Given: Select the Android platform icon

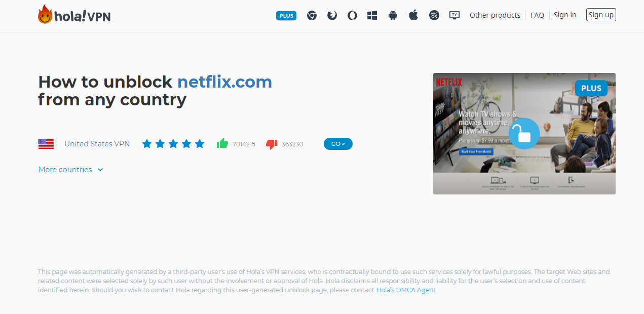Looking at the screenshot, I should [x=393, y=16].
